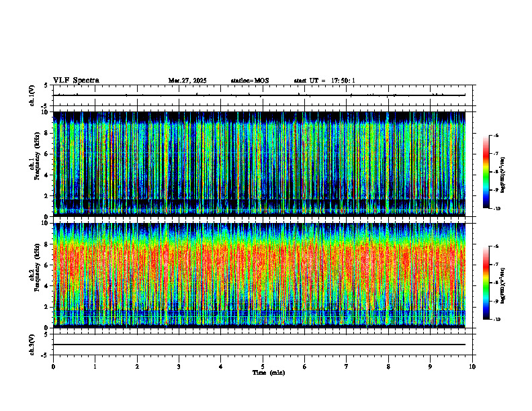The width and height of the screenshot is (532, 411).
Task: Click the 'ch.3(V)' waveform axis label
Action: pos(32,345)
